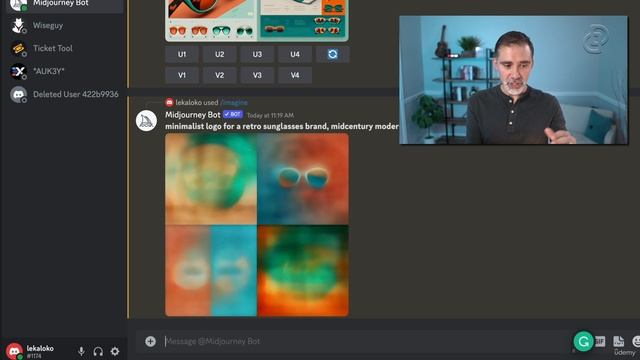Screen dimensions: 640x360
Task: Click the lekaloko user avatar
Action: pyautogui.click(x=14, y=351)
